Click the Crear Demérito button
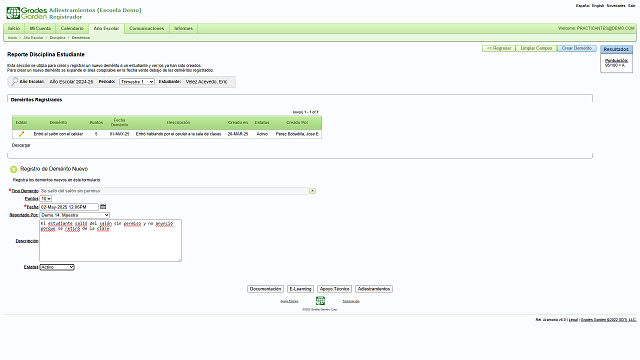 pos(577,48)
